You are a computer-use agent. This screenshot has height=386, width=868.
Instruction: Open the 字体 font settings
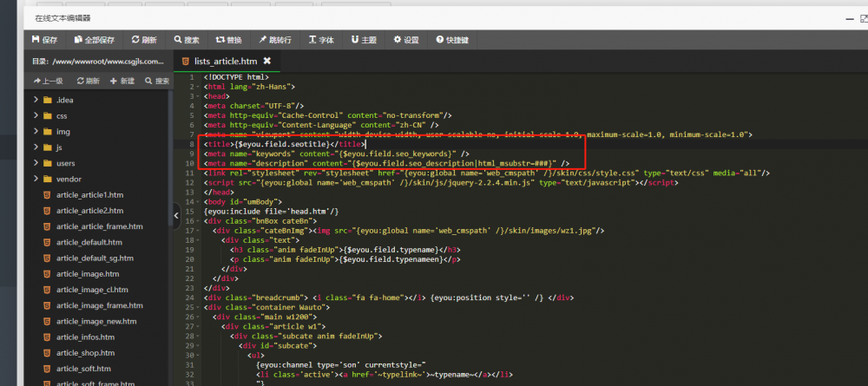coord(321,40)
